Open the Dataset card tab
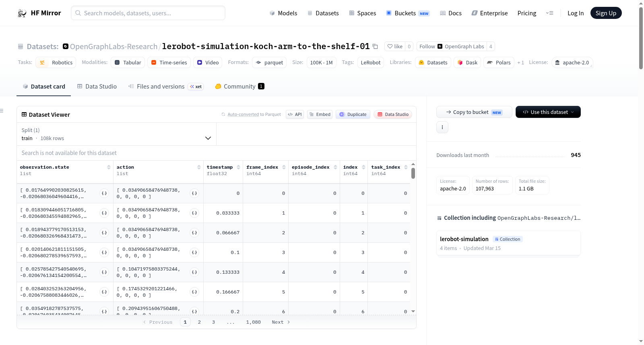The width and height of the screenshot is (644, 345). 44,87
